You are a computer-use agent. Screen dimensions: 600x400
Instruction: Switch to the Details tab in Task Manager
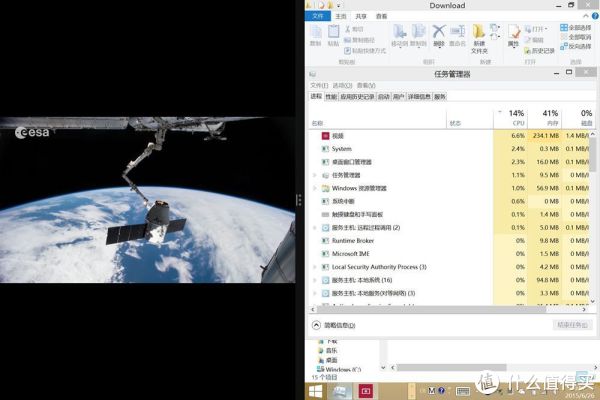coord(419,97)
